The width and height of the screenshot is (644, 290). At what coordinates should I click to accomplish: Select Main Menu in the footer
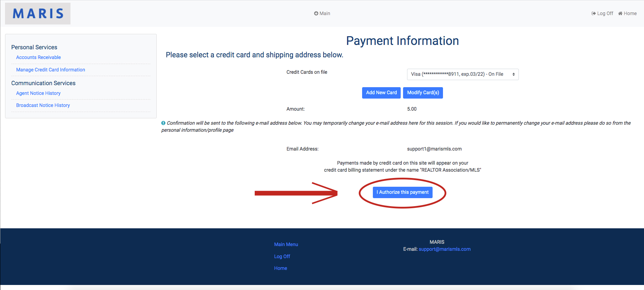[286, 244]
